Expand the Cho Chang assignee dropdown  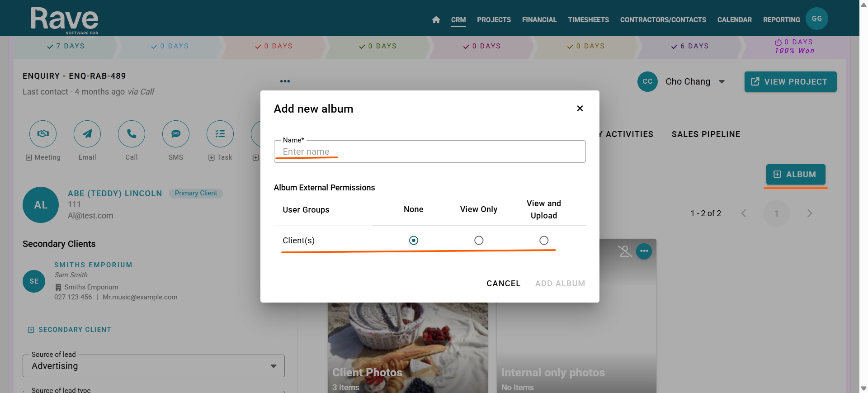pos(722,82)
